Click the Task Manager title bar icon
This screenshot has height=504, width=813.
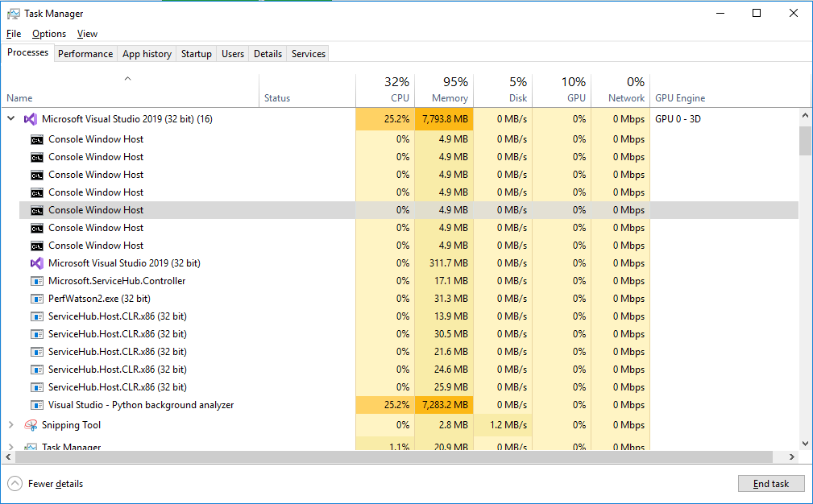click(12, 13)
